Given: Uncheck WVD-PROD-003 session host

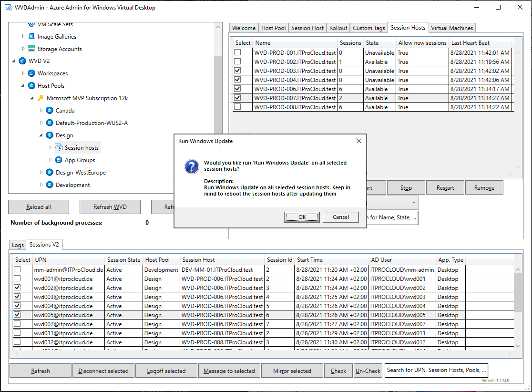Looking at the screenshot, I should click(x=237, y=70).
